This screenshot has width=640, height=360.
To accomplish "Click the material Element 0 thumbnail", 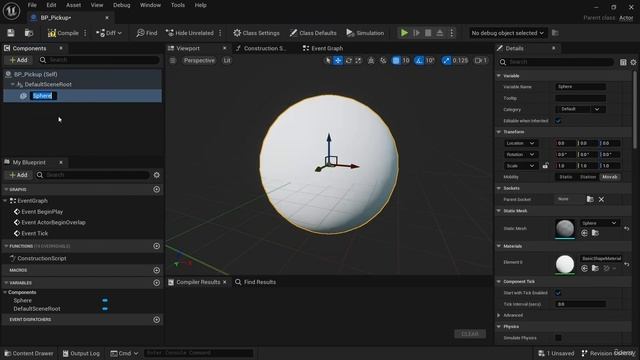I will (565, 264).
